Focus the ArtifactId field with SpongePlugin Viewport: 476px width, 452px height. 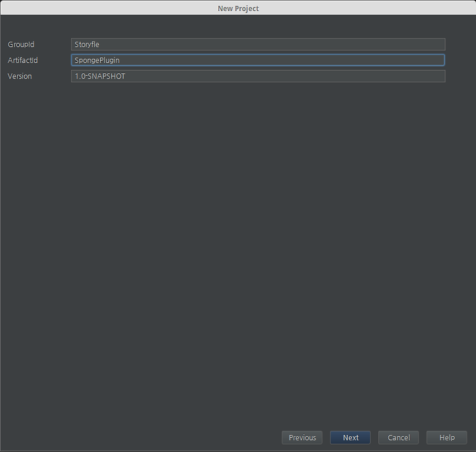tap(258, 60)
